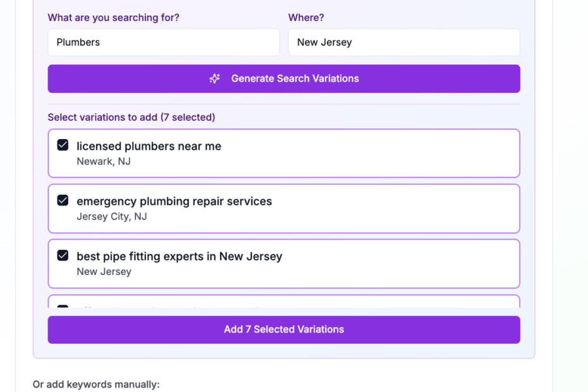This screenshot has width=588, height=392.
Task: Select the emergency plumbing repair services text
Action: point(174,201)
